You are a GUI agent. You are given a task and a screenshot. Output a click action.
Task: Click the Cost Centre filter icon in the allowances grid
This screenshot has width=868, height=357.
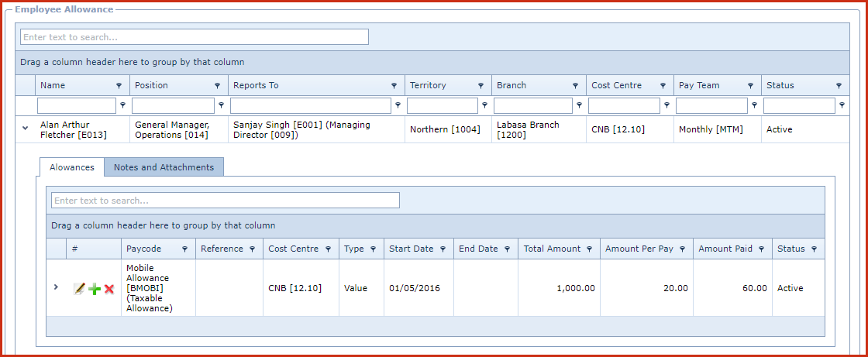coord(329,249)
